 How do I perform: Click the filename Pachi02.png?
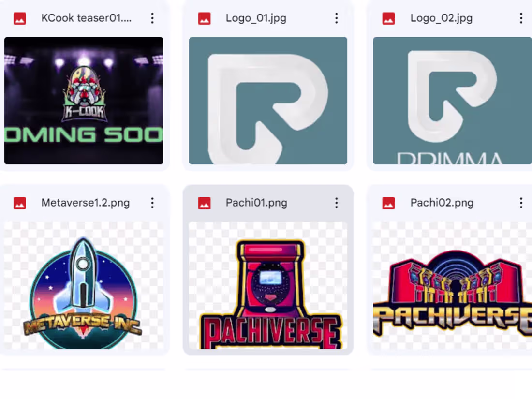coord(442,203)
